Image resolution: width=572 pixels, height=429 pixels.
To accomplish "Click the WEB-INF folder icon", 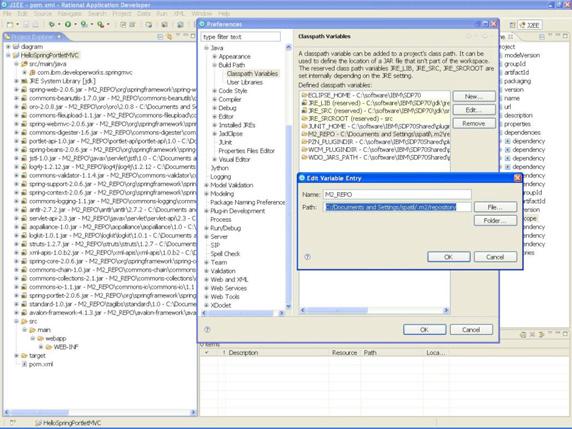I will pos(49,347).
